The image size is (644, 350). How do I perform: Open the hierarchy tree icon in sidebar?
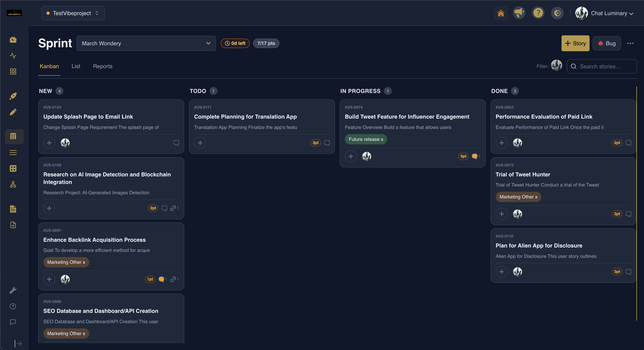[x=13, y=185]
